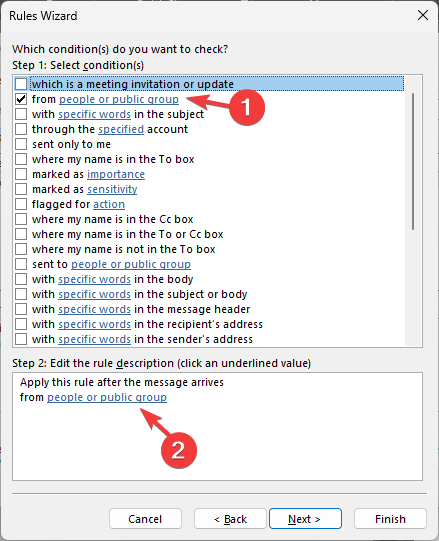Enable 'where my name is not in the To box'
Viewport: 439px width, 541px height.
21,249
